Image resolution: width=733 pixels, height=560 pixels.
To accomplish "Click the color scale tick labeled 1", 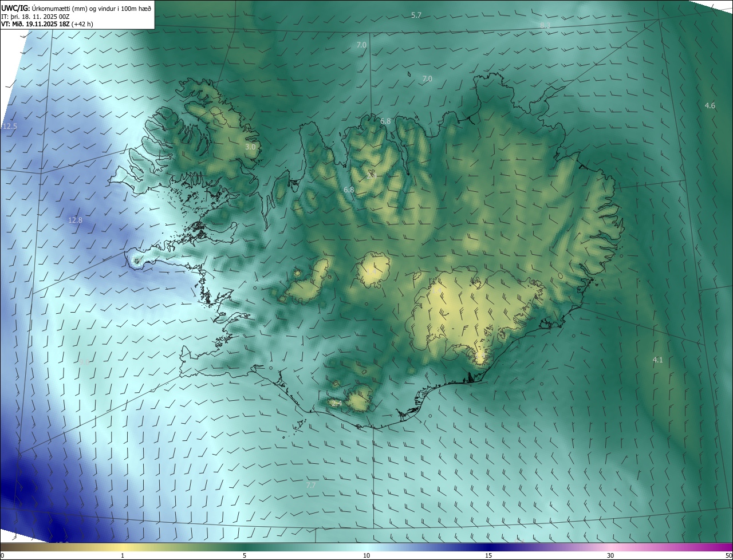I will [x=123, y=555].
